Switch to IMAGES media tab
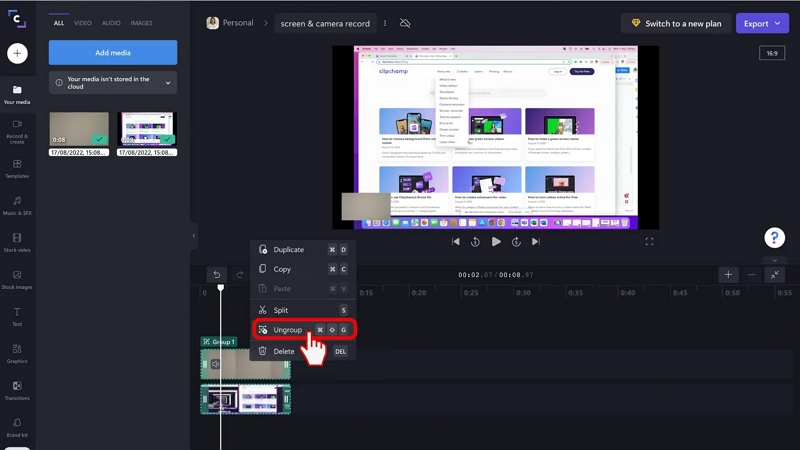The image size is (800, 450). [141, 23]
